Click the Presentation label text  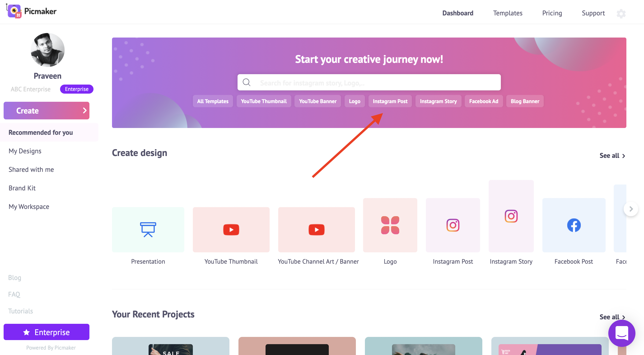148,261
